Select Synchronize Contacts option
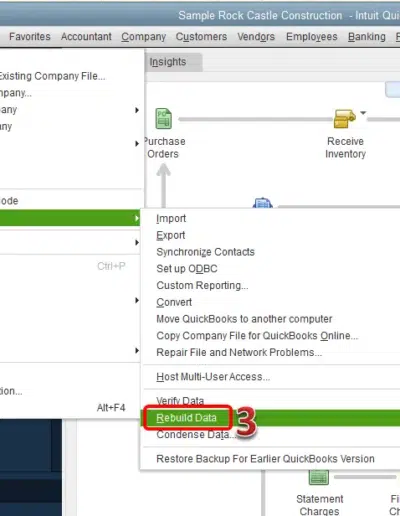 [x=205, y=252]
